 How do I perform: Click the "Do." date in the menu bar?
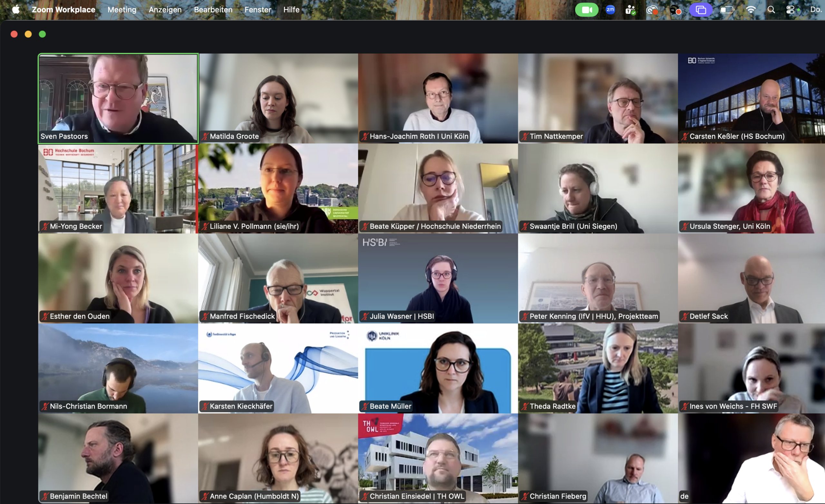(816, 10)
